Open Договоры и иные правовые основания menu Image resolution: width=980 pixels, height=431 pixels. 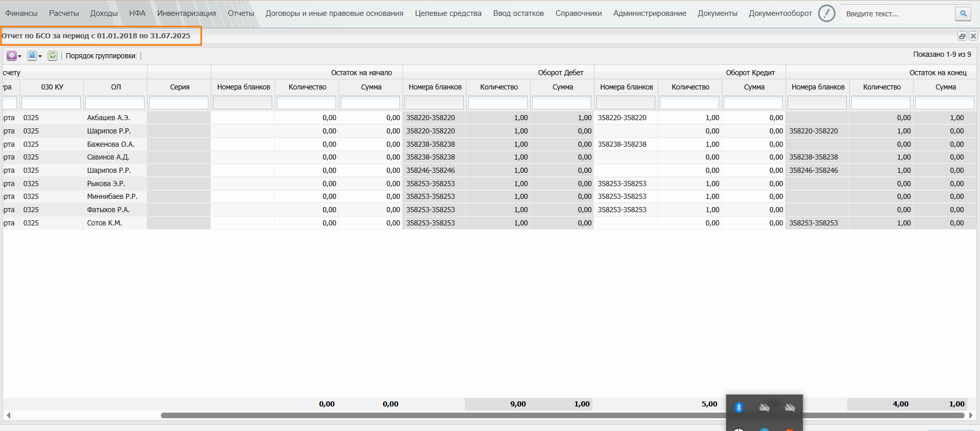[334, 13]
